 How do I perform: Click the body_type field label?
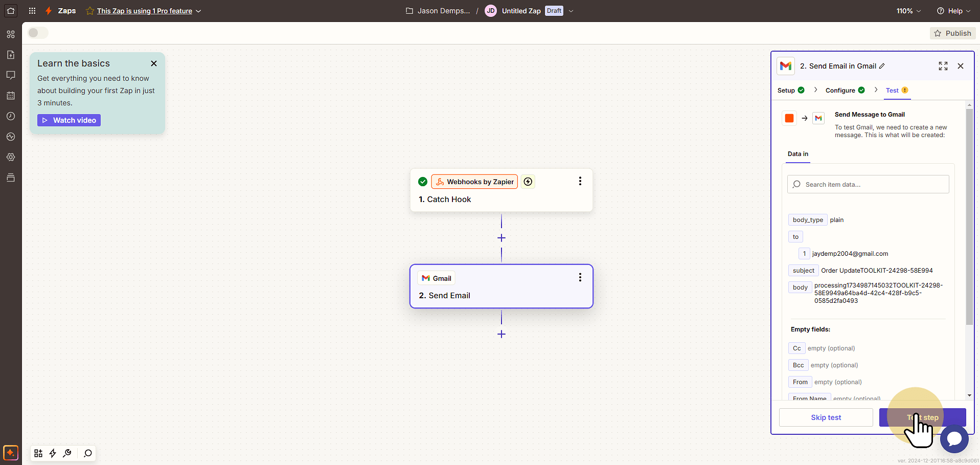point(808,220)
